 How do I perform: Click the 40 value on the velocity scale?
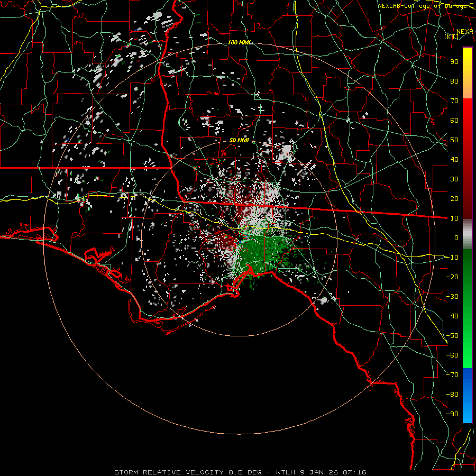[x=454, y=159]
